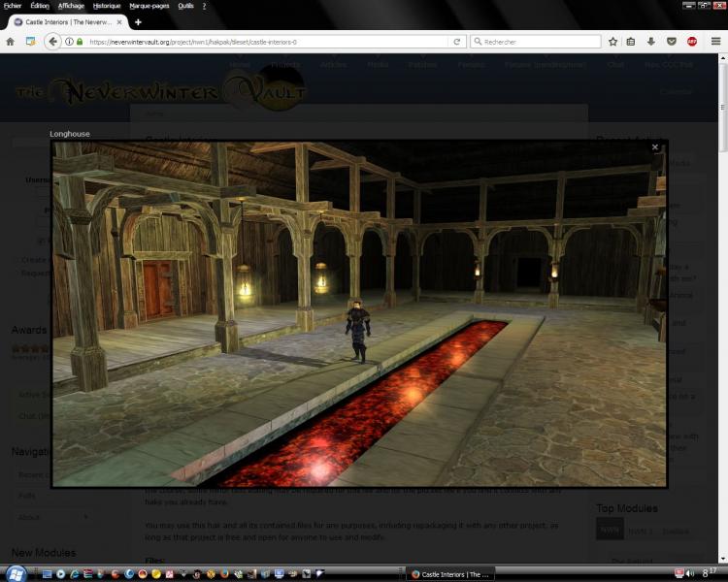Go to the browser home page
The height and width of the screenshot is (582, 728).
(11, 42)
